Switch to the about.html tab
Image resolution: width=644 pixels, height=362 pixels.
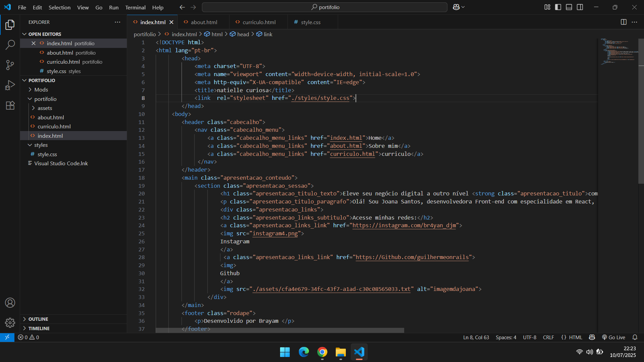(x=204, y=22)
